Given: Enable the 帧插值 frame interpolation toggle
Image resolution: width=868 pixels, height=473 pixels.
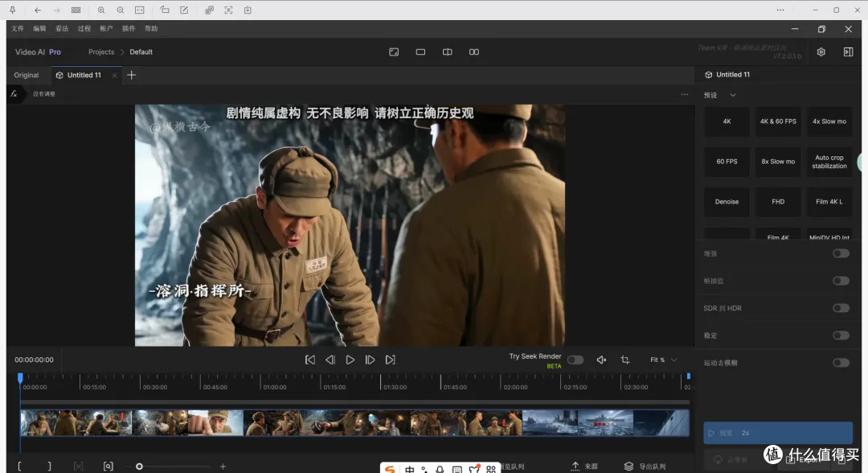Looking at the screenshot, I should pos(841,281).
